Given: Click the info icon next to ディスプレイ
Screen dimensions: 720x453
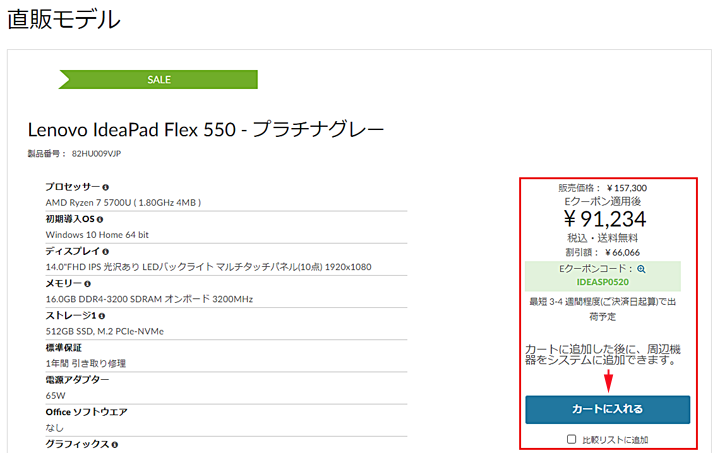Looking at the screenshot, I should [x=106, y=252].
